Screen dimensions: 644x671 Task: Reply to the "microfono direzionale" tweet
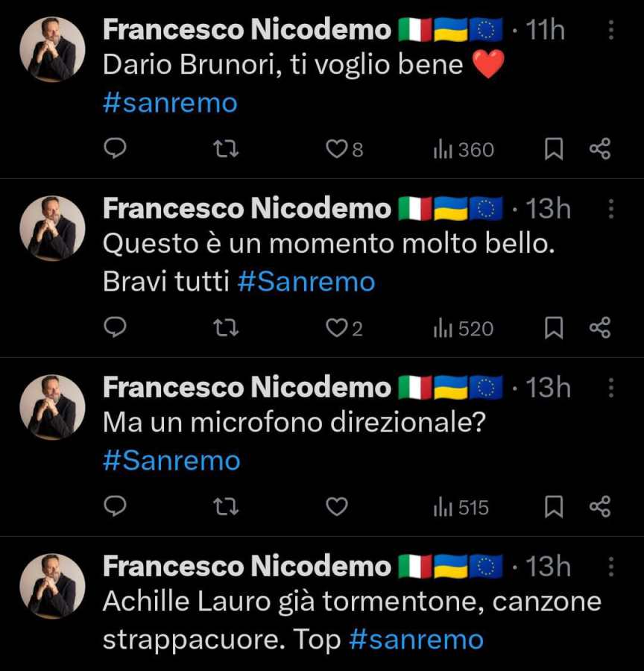pos(114,507)
